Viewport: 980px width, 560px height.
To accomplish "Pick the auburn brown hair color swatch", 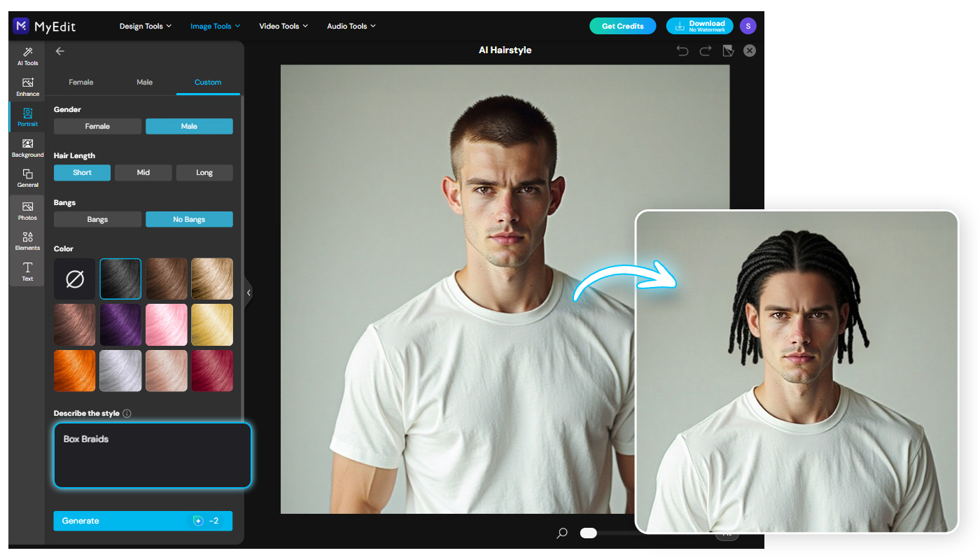I will (75, 325).
